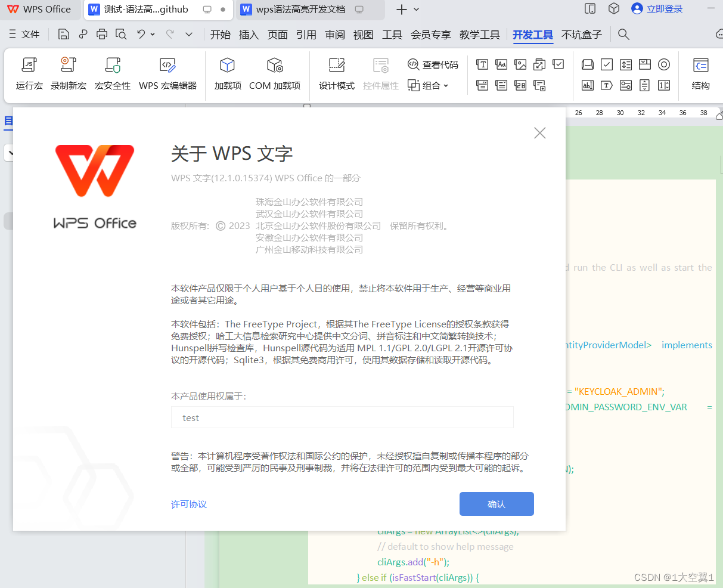Insert a legacy option button control
The image size is (723, 588).
(x=664, y=64)
